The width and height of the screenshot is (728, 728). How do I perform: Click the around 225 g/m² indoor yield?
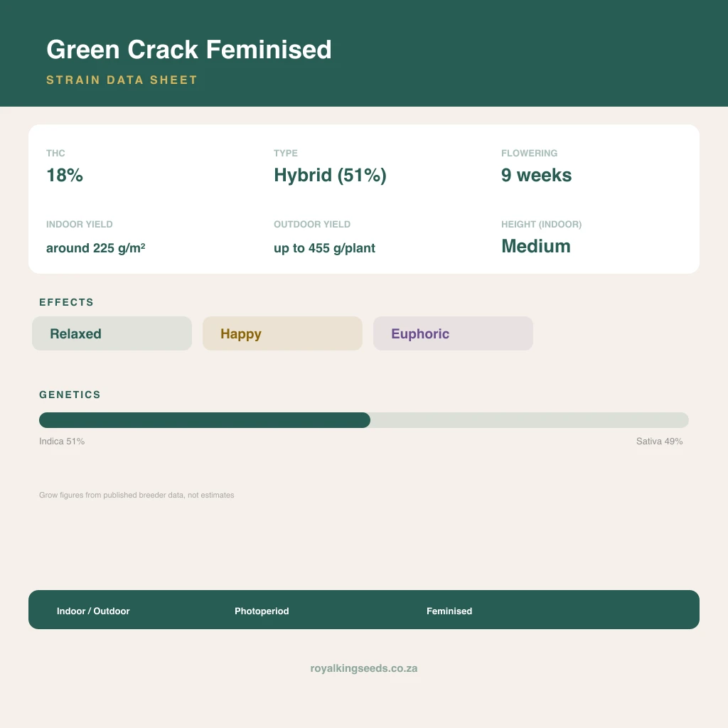(x=96, y=248)
